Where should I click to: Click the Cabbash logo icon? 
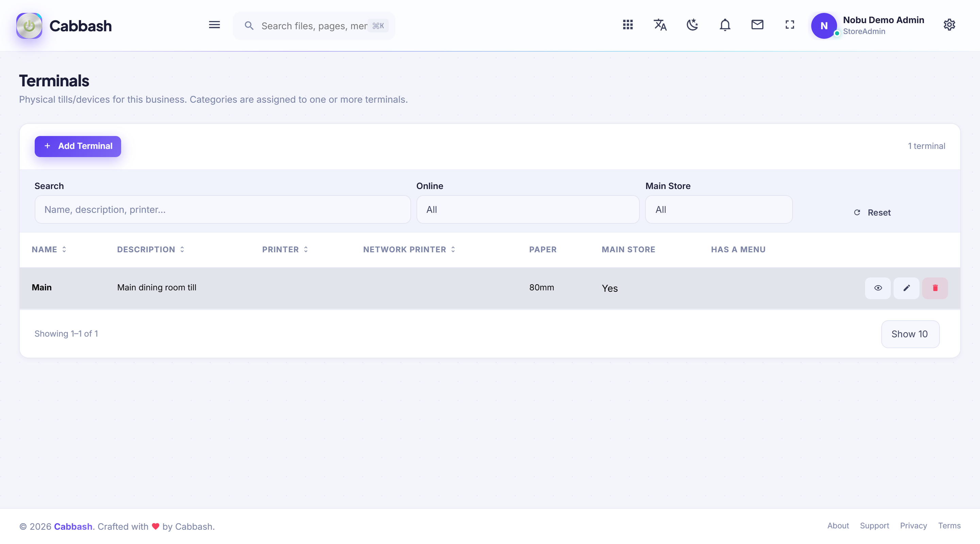pos(29,26)
